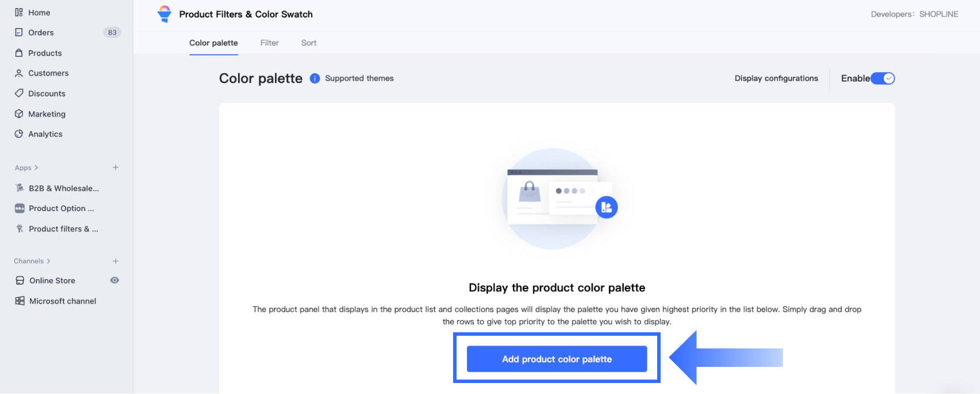Expand the Channels section chevron
The width and height of the screenshot is (980, 394).
point(48,261)
